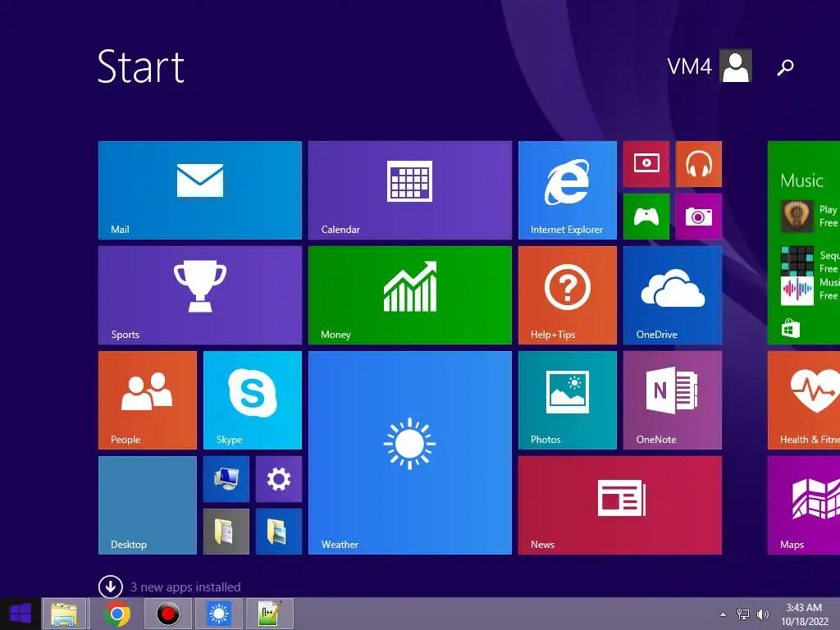This screenshot has height=630, width=840.
Task: Open This PC computer tile
Action: (x=226, y=479)
